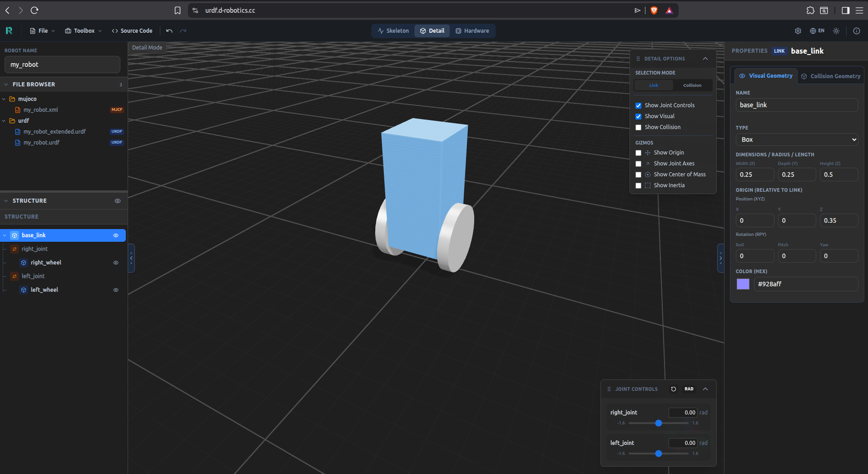868x474 pixels.
Task: Click the redo arrow icon
Action: click(183, 31)
